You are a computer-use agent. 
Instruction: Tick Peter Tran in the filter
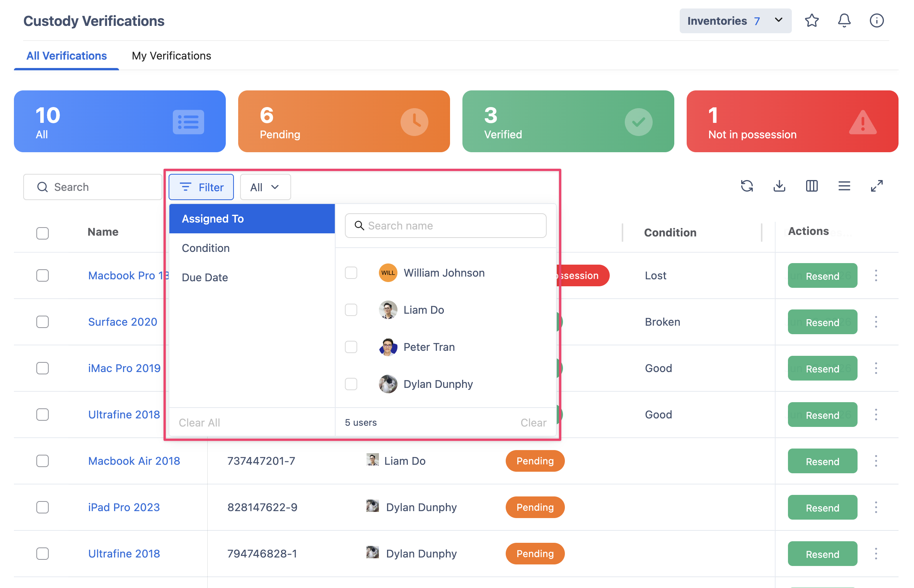click(351, 347)
